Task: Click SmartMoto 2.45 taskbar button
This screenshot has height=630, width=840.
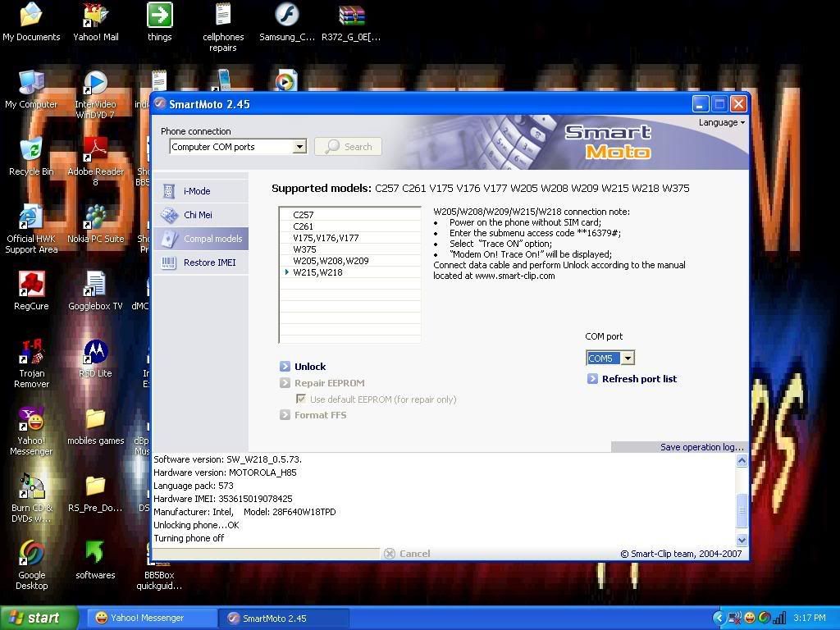Action: pyautogui.click(x=285, y=619)
